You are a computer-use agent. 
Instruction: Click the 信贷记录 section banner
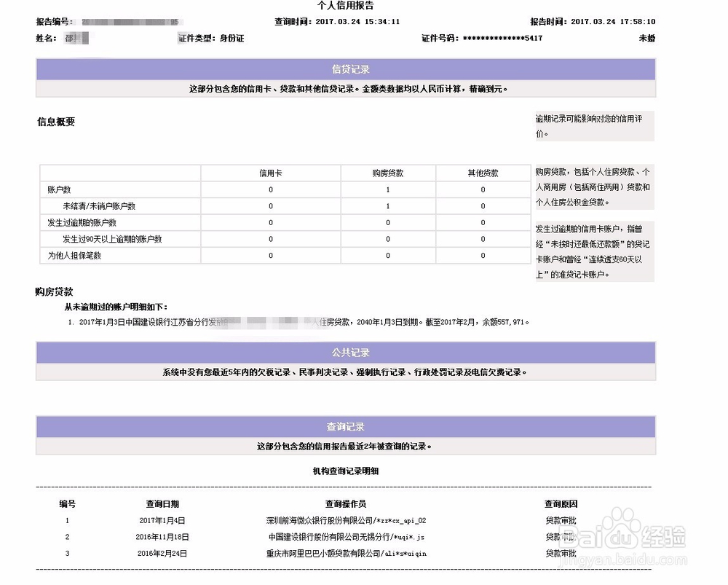coord(345,69)
